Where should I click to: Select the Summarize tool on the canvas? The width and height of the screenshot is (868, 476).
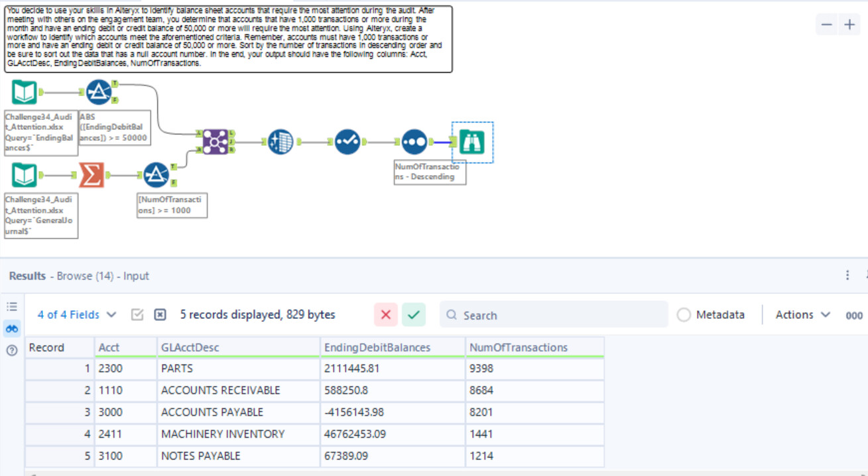click(x=92, y=175)
